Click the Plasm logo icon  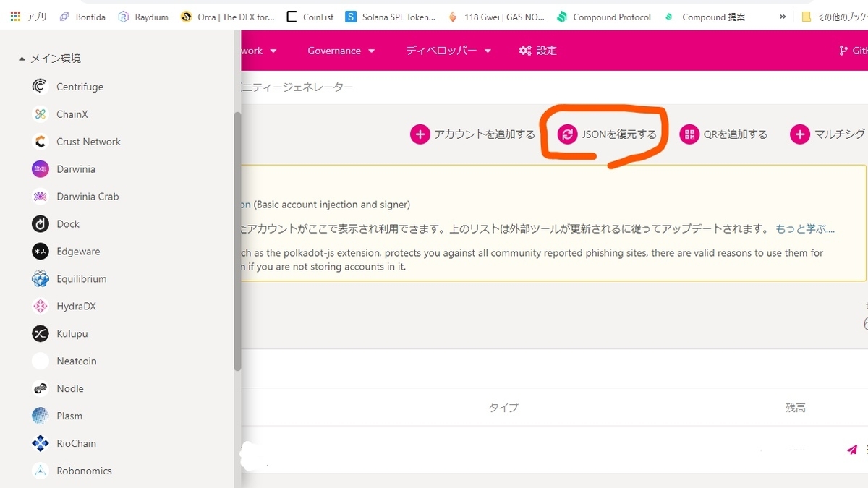click(x=41, y=416)
